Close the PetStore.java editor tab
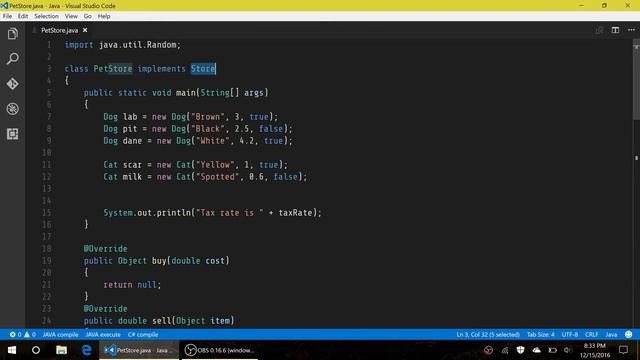640x360 pixels. [85, 30]
